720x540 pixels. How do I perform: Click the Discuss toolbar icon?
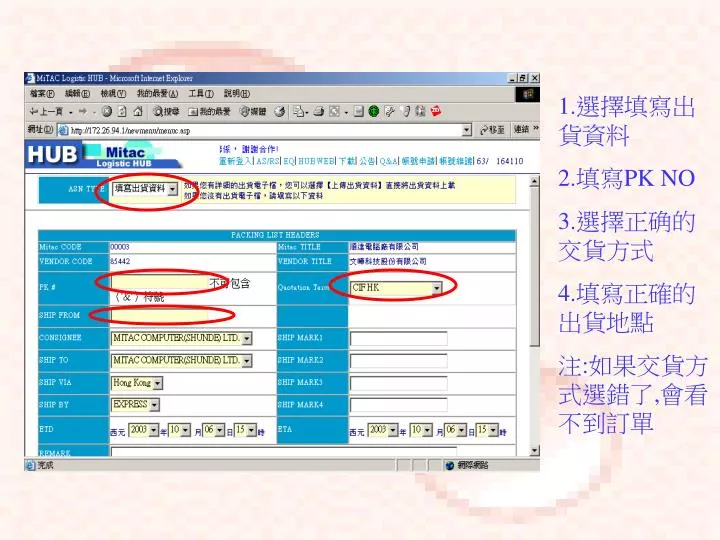tap(359, 112)
